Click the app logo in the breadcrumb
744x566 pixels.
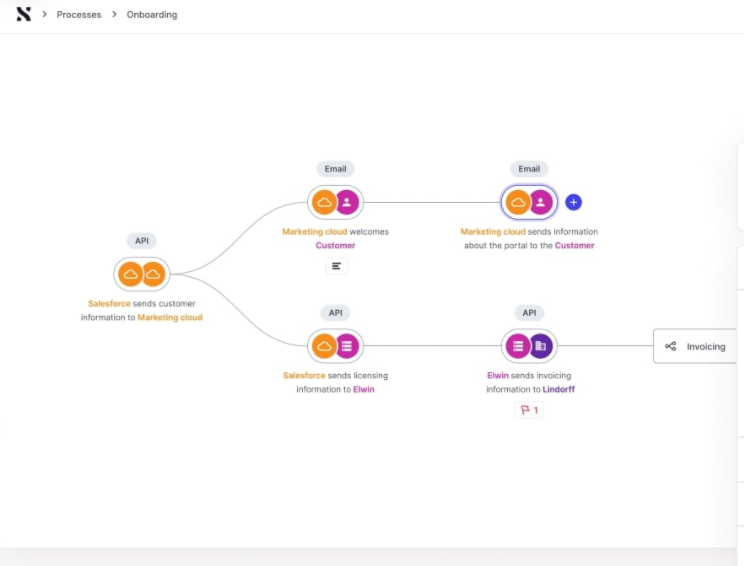click(24, 14)
